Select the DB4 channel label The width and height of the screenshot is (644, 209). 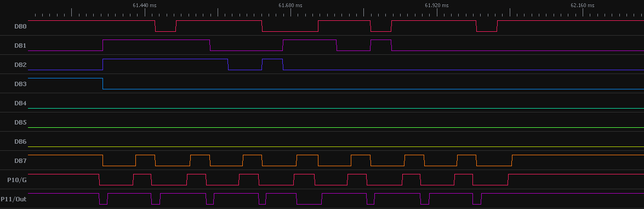[20, 103]
